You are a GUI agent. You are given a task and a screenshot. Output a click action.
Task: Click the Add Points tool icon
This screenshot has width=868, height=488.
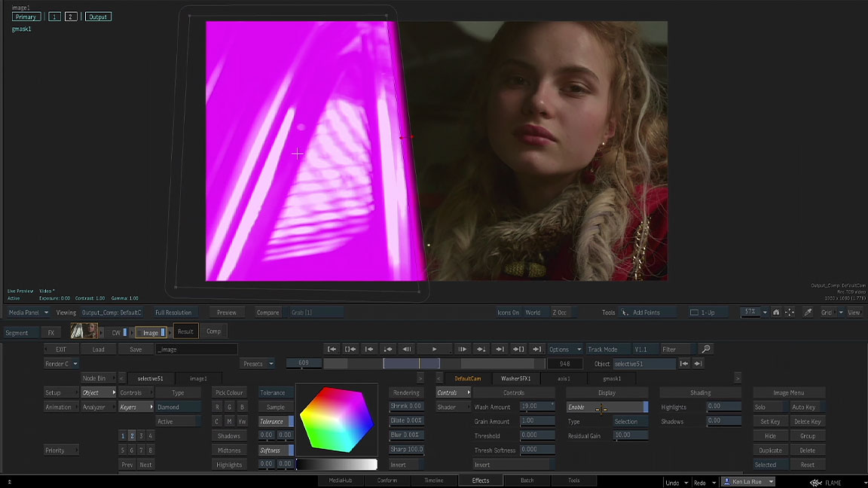(625, 313)
